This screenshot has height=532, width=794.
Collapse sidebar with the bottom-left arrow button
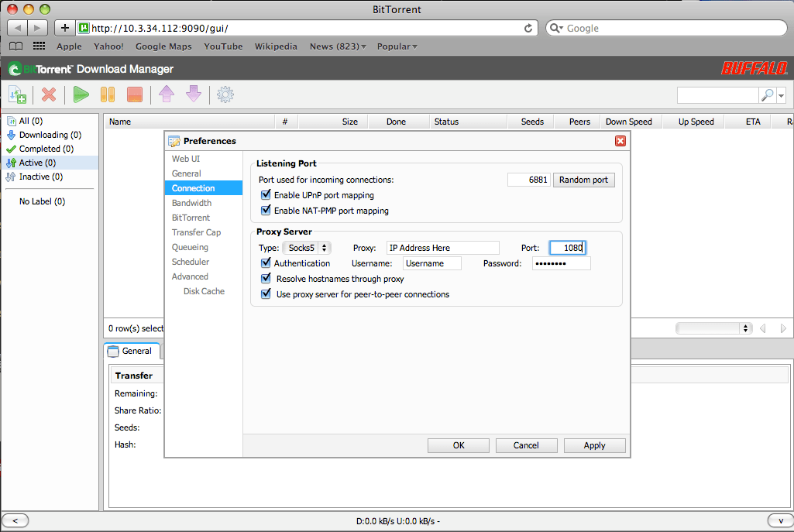(15, 520)
